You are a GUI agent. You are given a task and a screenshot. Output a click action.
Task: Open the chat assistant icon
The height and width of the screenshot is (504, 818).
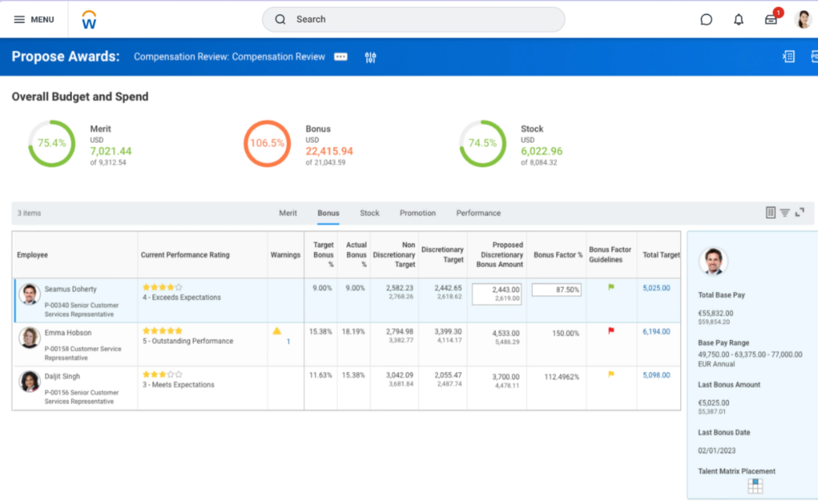[706, 20]
